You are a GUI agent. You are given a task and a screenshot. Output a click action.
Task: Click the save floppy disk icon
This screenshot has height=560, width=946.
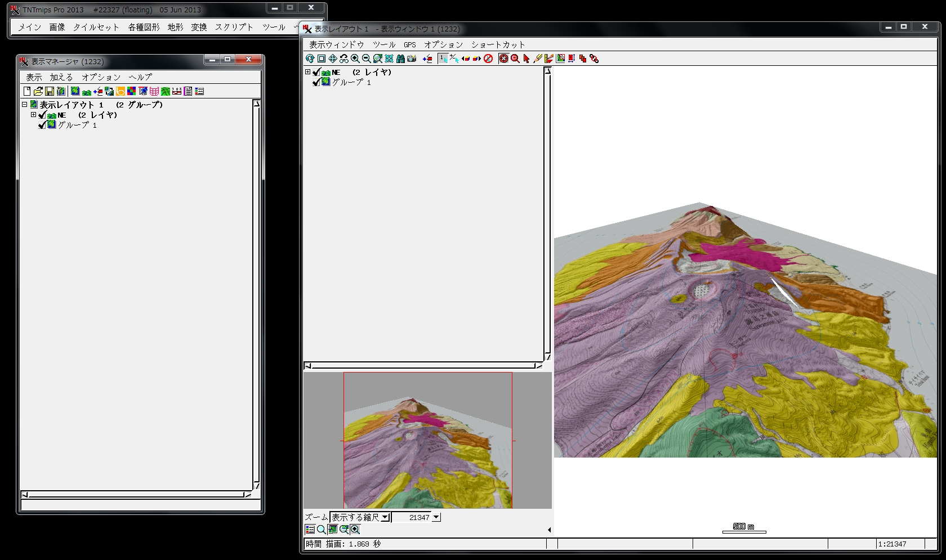coord(50,91)
